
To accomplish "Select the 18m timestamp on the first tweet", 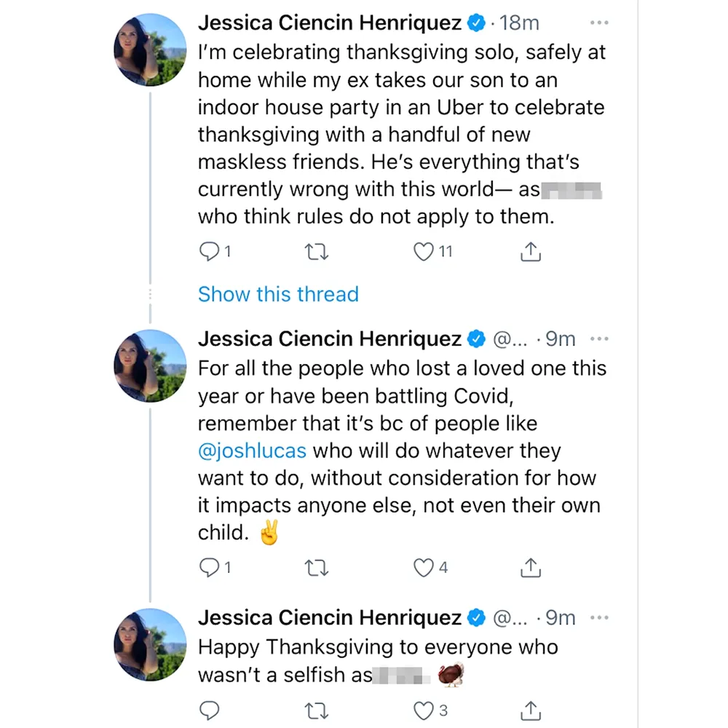I will pyautogui.click(x=519, y=23).
